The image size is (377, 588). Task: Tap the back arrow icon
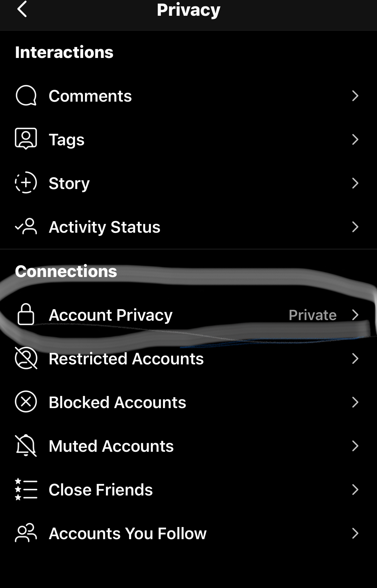point(22,9)
